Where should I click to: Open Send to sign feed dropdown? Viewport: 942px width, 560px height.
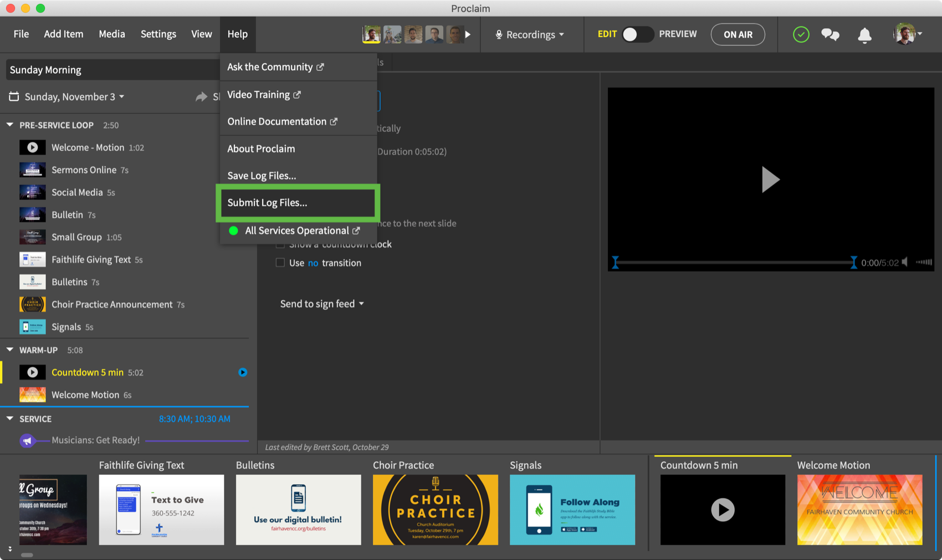[322, 304]
